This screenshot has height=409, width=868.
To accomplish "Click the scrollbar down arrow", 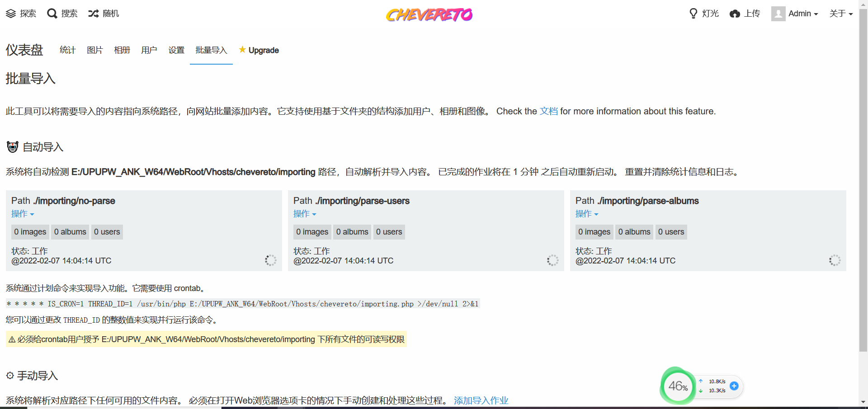I will click(863, 401).
